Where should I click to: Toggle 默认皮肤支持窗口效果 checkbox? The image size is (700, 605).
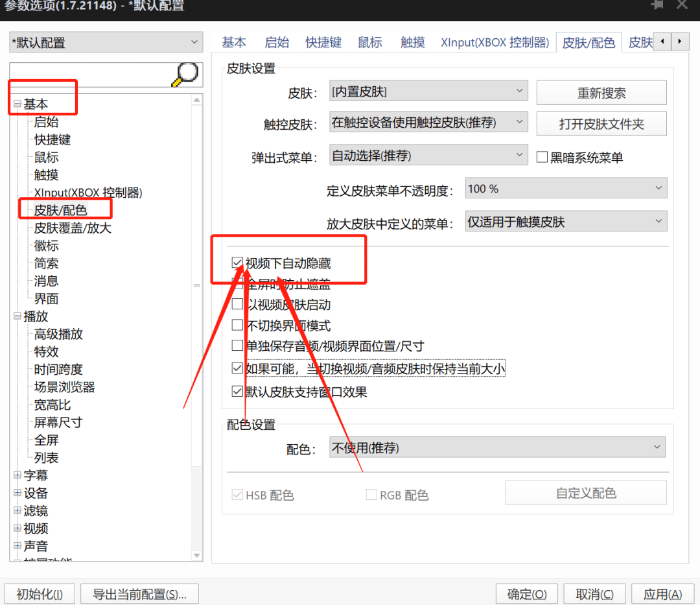237,392
